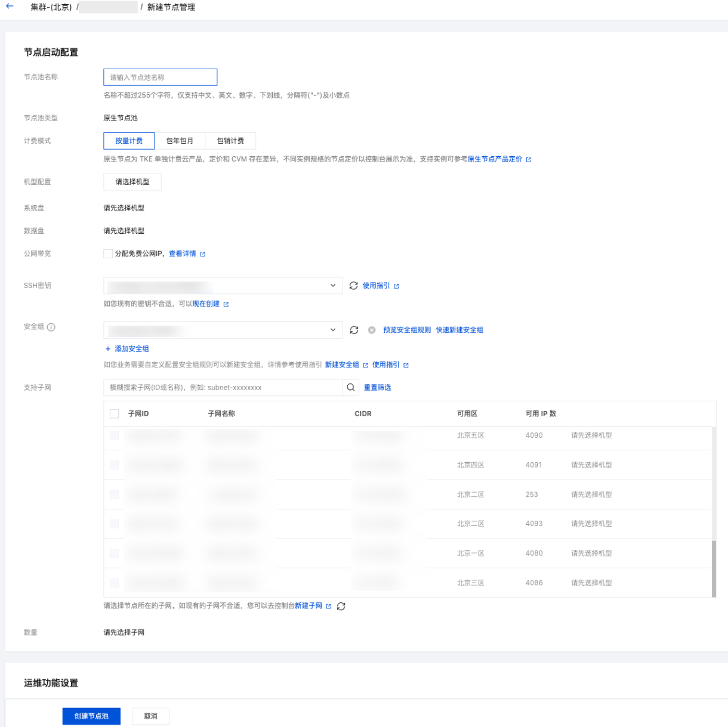The width and height of the screenshot is (728, 727).
Task: Click 现在创建 link for SSH key
Action: coord(206,304)
